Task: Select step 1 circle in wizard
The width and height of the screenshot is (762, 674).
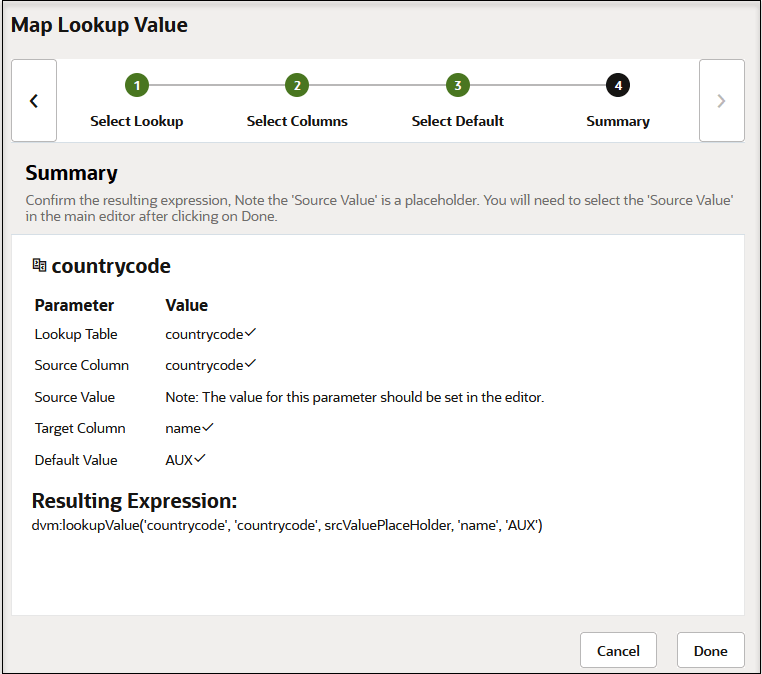Action: (x=137, y=86)
